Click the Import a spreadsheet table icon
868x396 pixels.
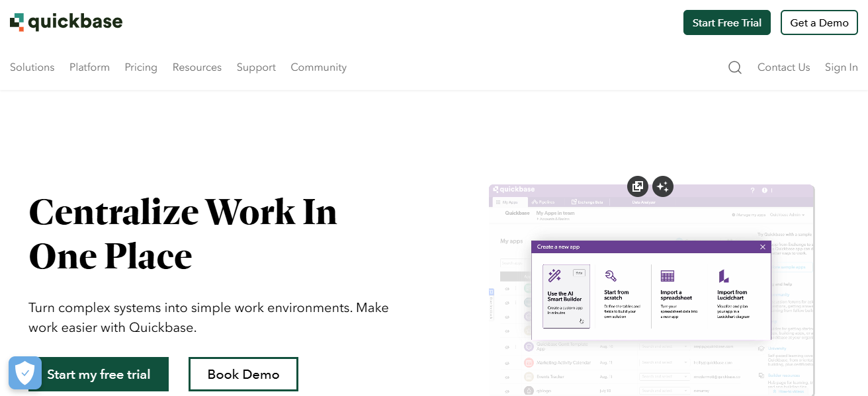coord(668,276)
